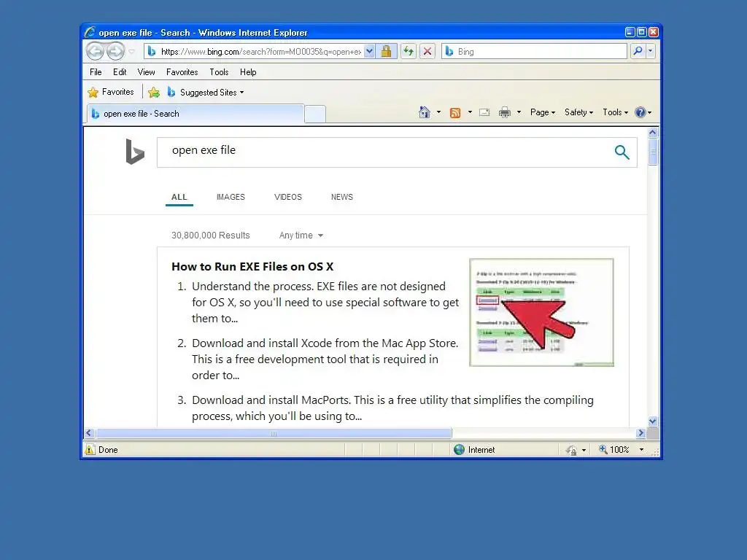The height and width of the screenshot is (560, 747).
Task: Expand the feeds dropdown arrow
Action: click(470, 112)
